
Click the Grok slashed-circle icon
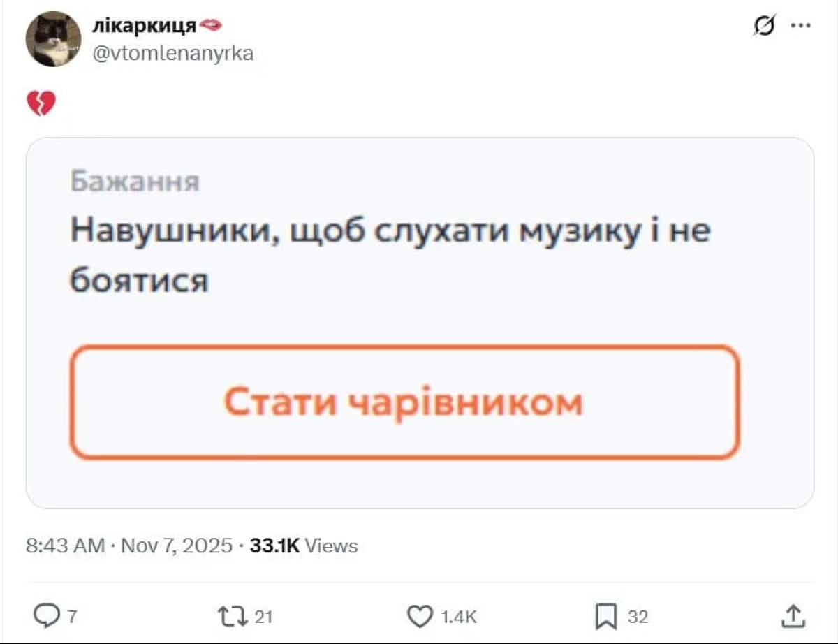tap(763, 26)
